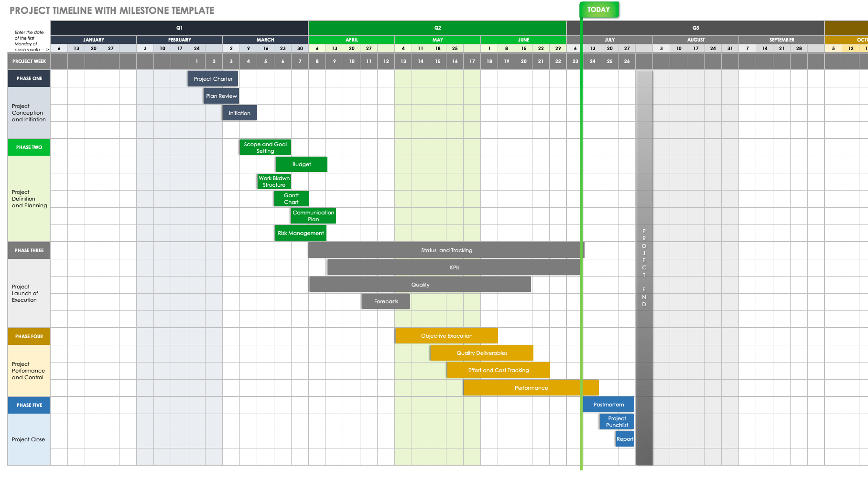Image resolution: width=868 pixels, height=480 pixels.
Task: Select the Budget milestone
Action: [x=301, y=164]
